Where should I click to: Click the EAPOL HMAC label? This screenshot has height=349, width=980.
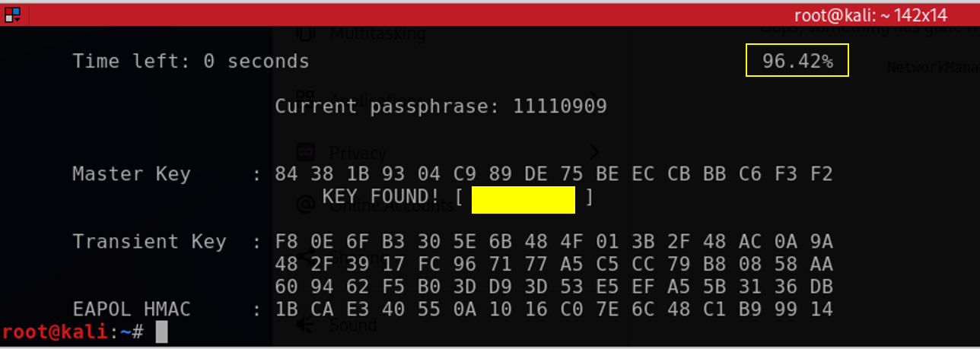(x=131, y=309)
